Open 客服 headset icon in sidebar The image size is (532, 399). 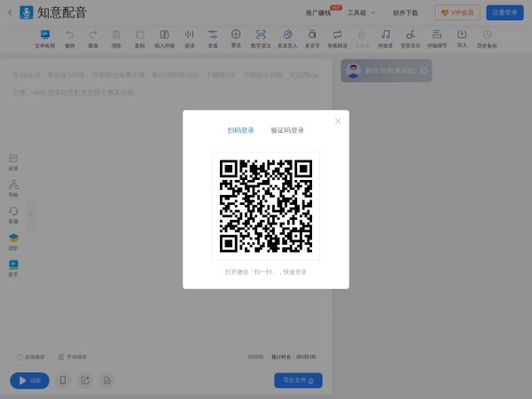(x=13, y=214)
